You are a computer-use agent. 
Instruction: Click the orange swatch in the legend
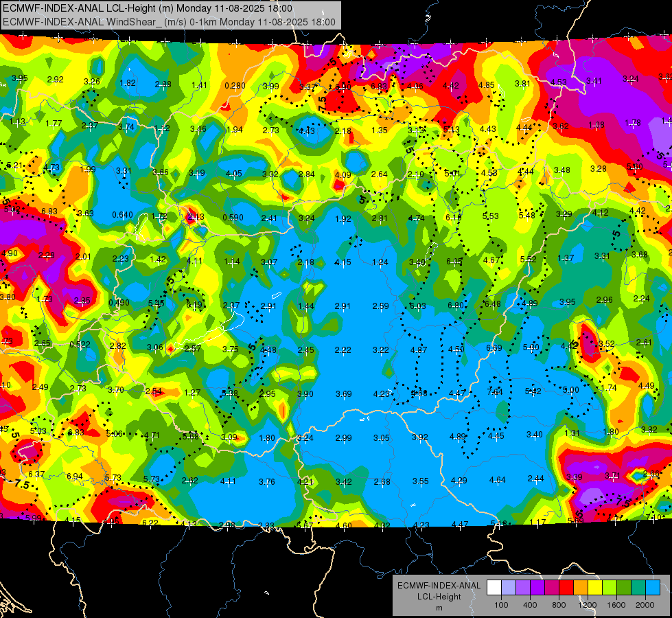581,588
